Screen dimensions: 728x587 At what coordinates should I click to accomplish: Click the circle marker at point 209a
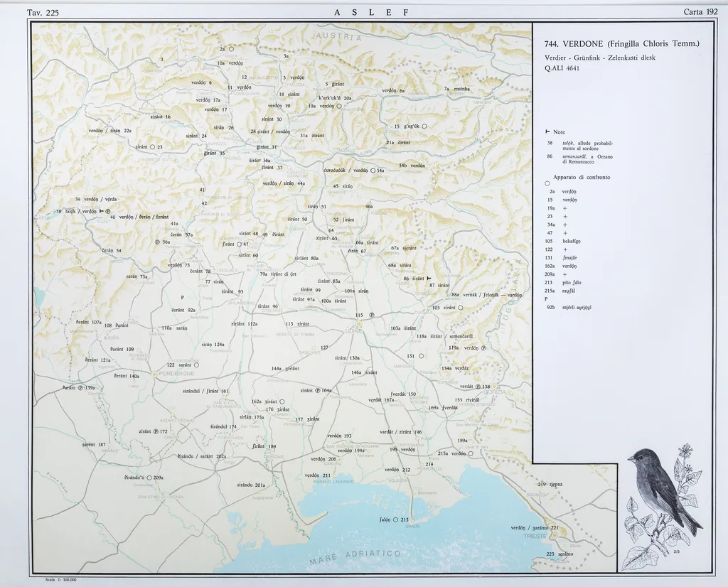(150, 478)
